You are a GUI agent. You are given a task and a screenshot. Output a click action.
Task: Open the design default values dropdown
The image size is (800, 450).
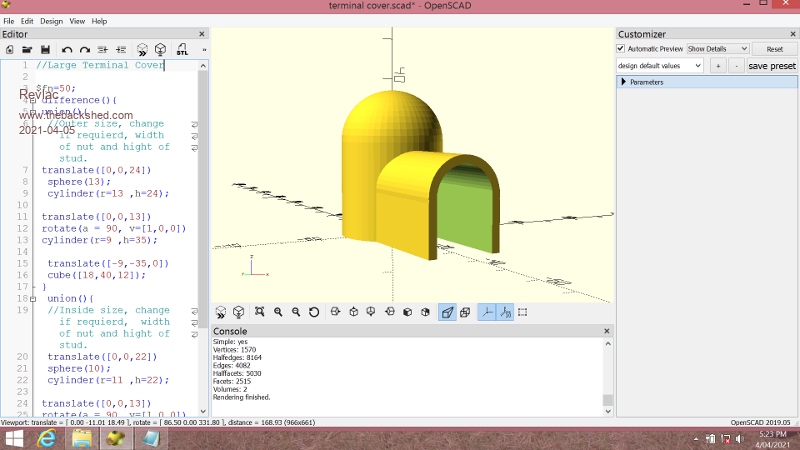pos(659,66)
